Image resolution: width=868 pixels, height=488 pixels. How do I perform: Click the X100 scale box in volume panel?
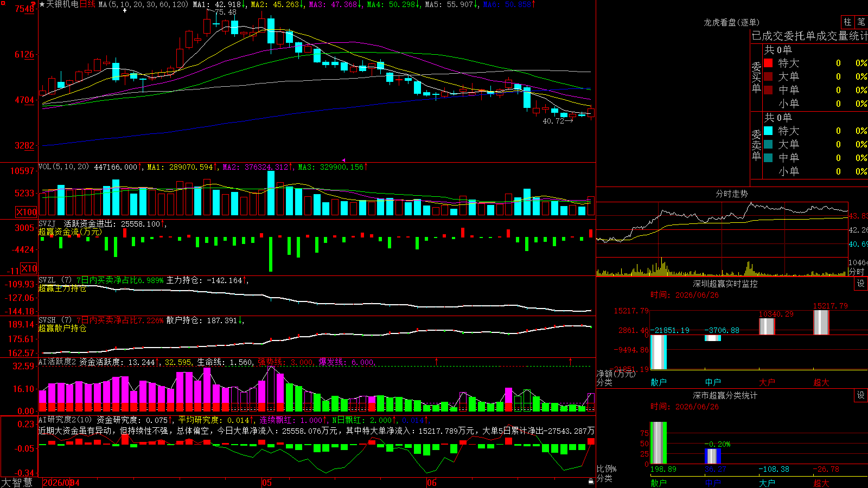[x=26, y=212]
